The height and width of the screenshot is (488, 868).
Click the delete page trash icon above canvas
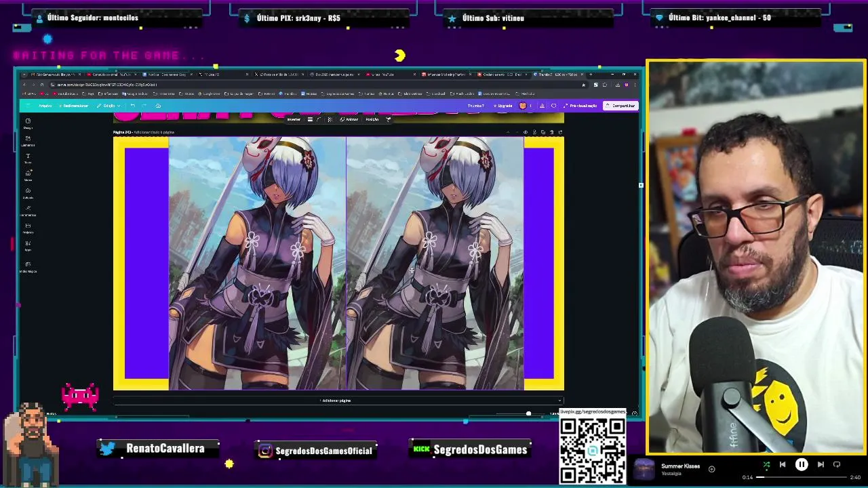552,132
